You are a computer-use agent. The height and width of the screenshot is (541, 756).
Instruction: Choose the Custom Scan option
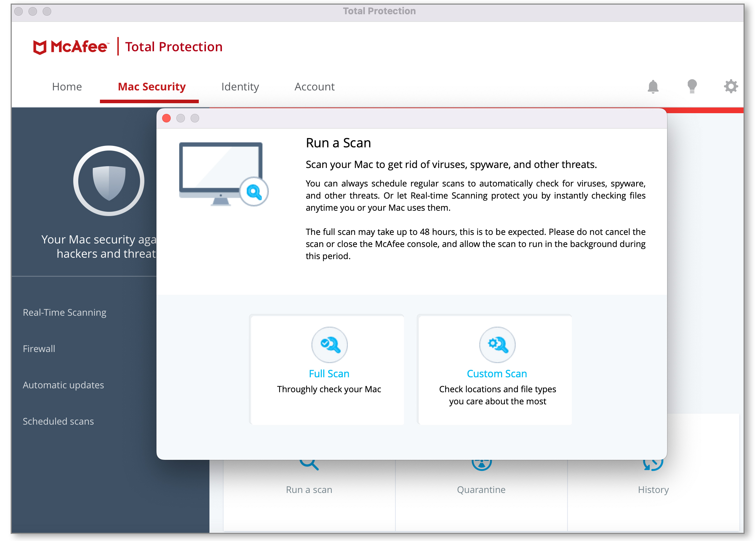pos(497,374)
